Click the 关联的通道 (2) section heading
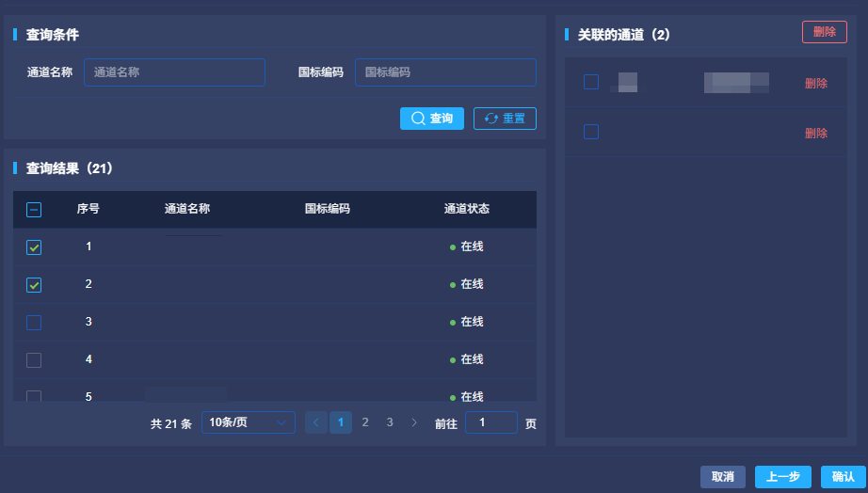This screenshot has height=493, width=868. [x=624, y=35]
